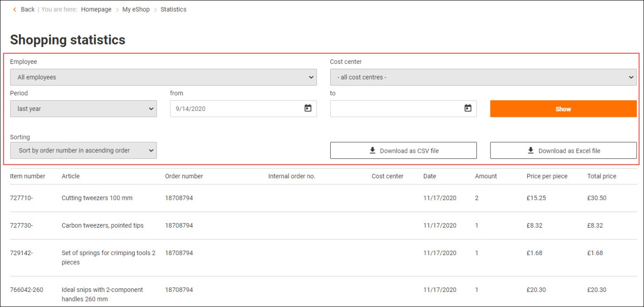Open the Cost center dropdown
Viewport: 644px width, 307px height.
click(x=483, y=78)
